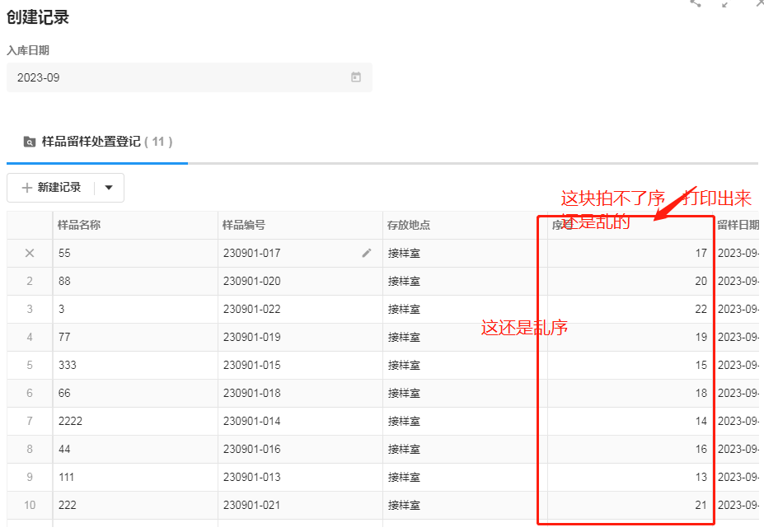
Task: Click the sequence cell with value 17
Action: (x=630, y=253)
